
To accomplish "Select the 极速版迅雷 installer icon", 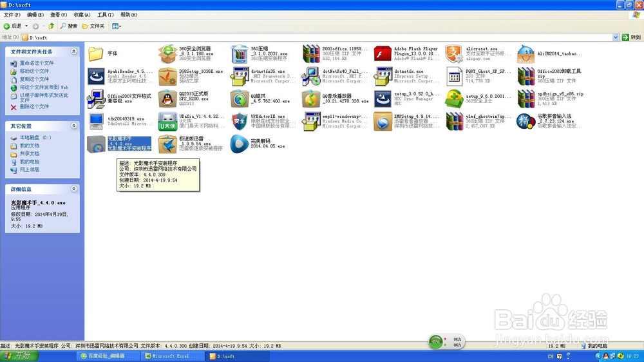I will pyautogui.click(x=167, y=144).
